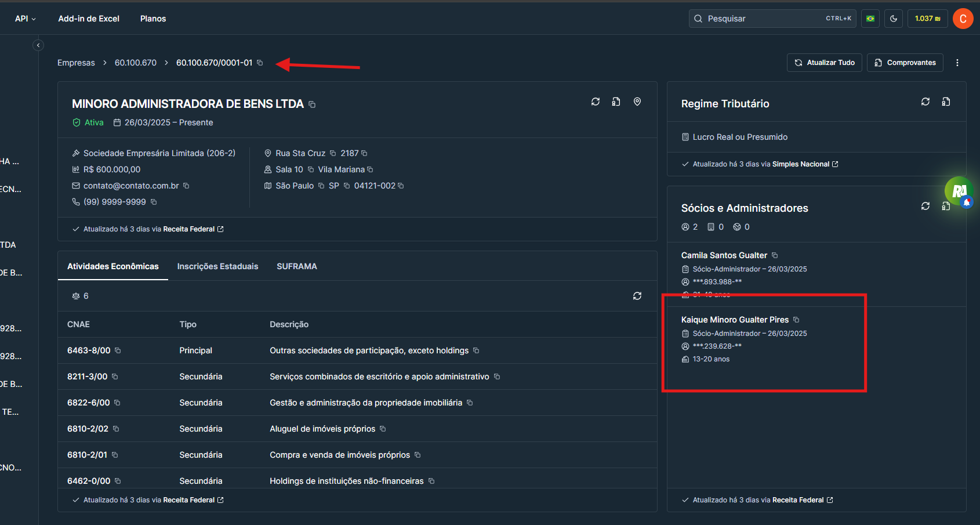980x525 pixels.
Task: Open the three-dot more options menu
Action: pos(957,63)
